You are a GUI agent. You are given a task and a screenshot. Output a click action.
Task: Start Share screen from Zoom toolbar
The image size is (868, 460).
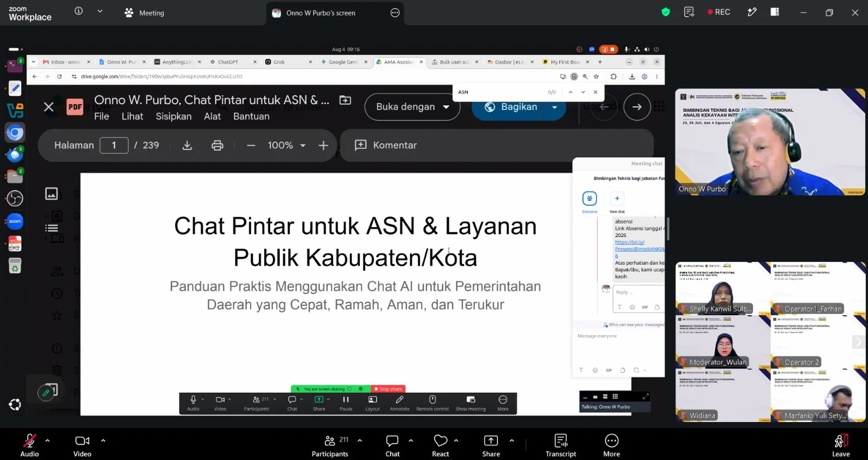(491, 445)
